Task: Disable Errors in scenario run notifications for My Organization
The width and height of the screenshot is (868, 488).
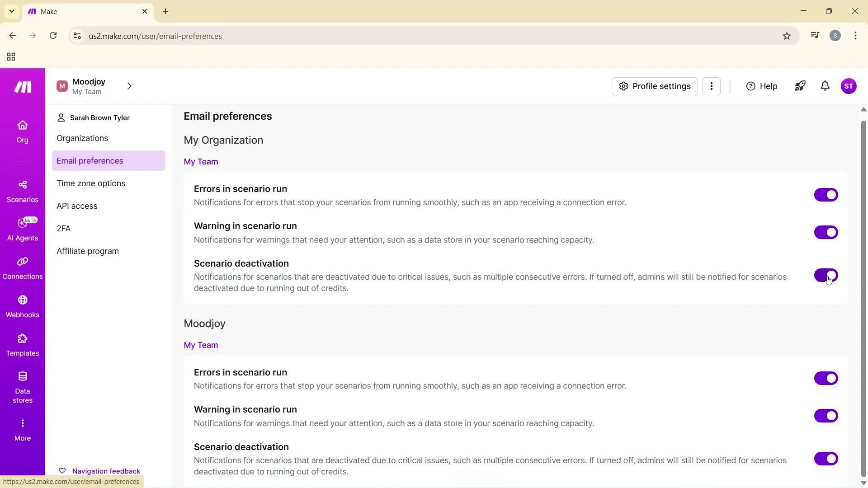Action: tap(826, 195)
